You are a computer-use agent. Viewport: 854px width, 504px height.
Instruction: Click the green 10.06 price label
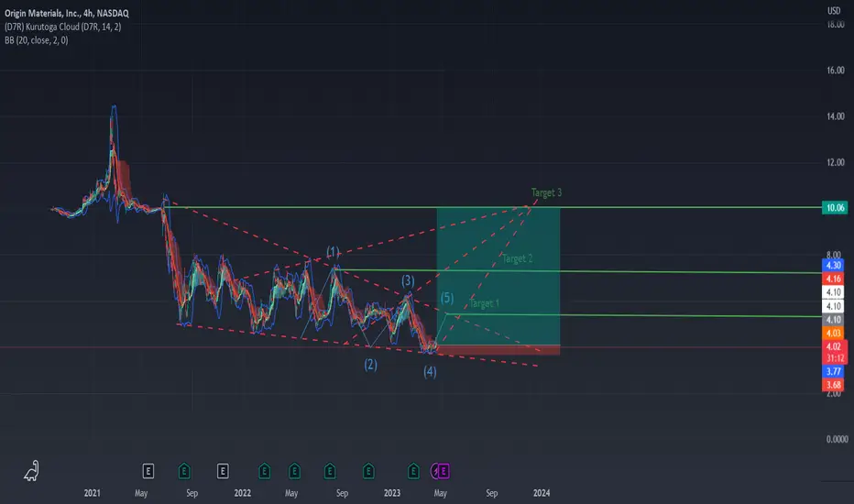pyautogui.click(x=835, y=208)
